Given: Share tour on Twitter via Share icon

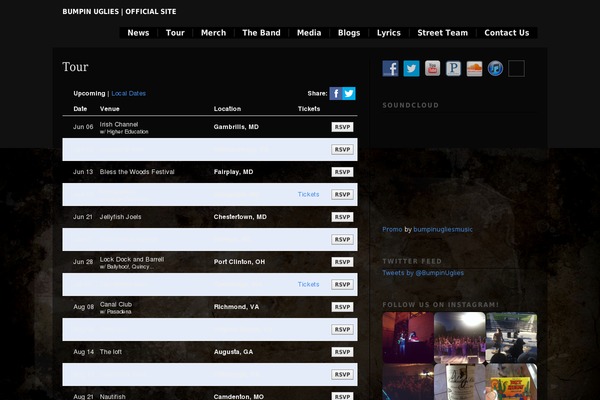Looking at the screenshot, I should pyautogui.click(x=349, y=93).
